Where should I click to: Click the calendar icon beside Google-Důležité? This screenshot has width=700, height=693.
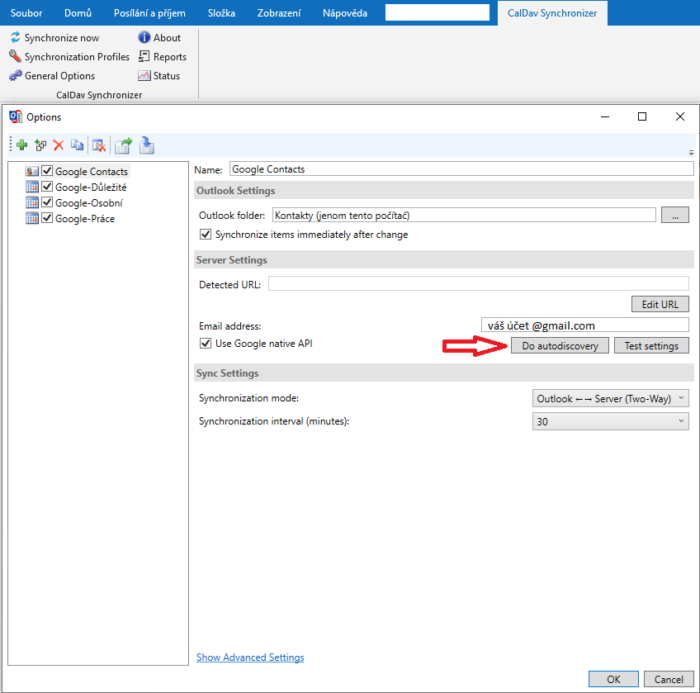(32, 187)
